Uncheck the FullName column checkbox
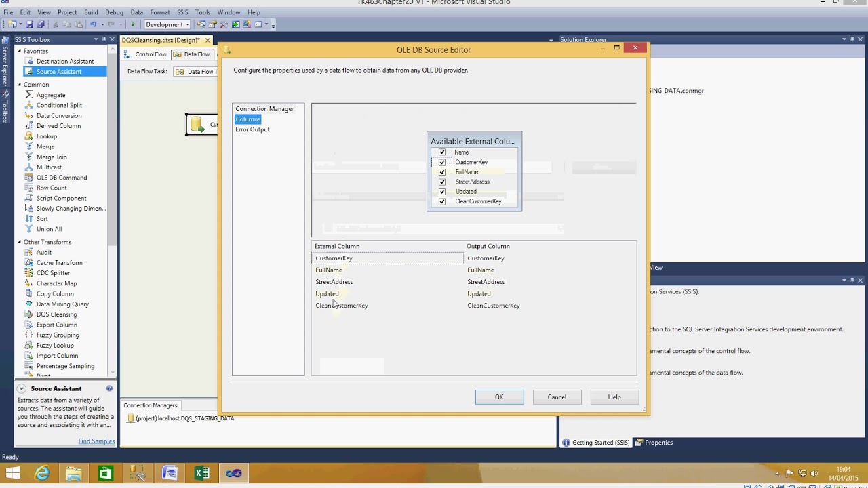This screenshot has width=868, height=488. coord(442,172)
